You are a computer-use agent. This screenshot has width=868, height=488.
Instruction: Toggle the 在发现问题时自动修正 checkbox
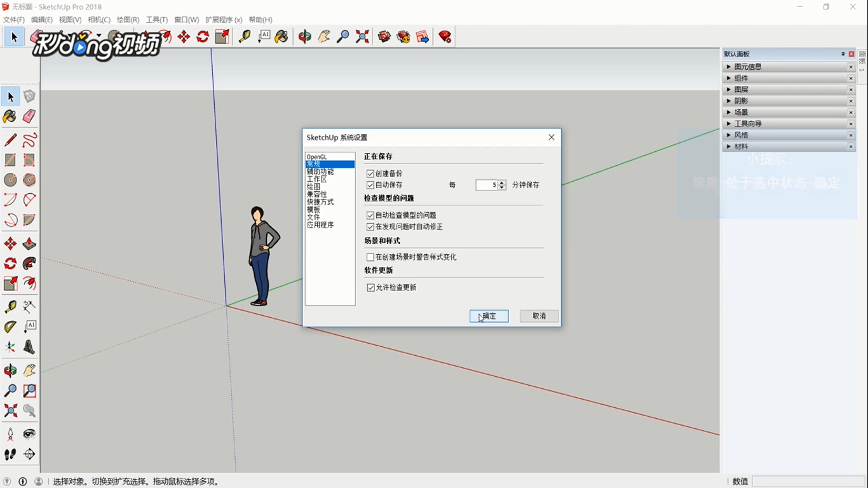(370, 227)
